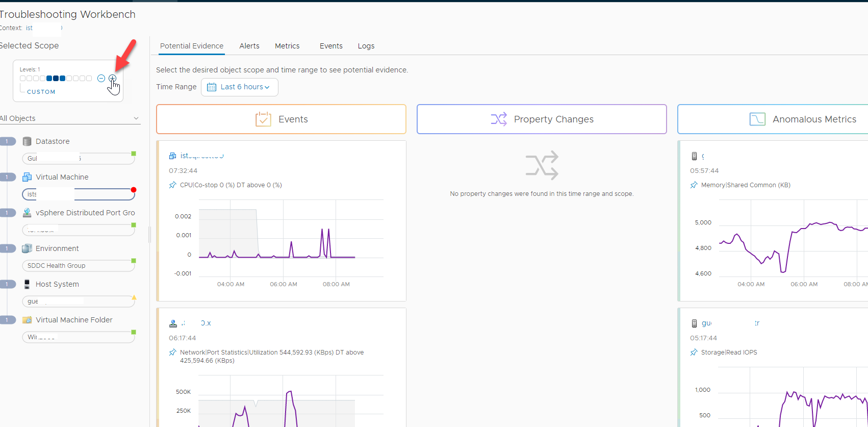The width and height of the screenshot is (868, 427).
Task: Click the pin icon beside CPU Co-stop metric
Action: 173,185
